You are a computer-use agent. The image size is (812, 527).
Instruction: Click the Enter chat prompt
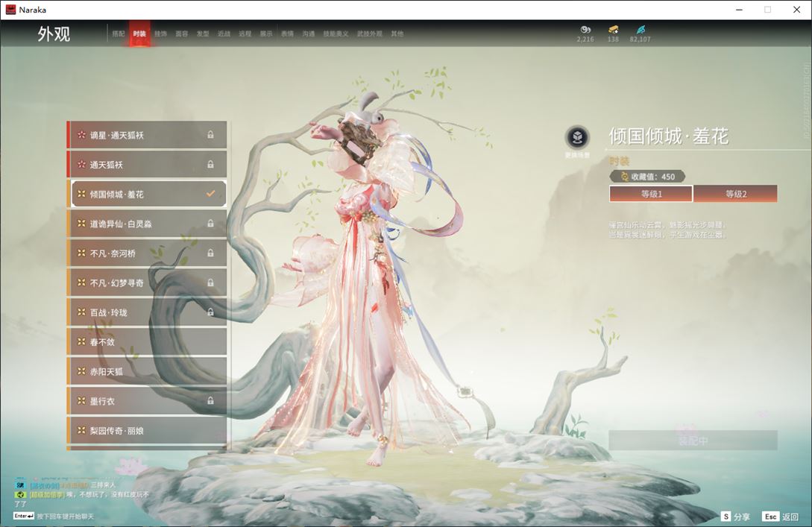pos(54,516)
